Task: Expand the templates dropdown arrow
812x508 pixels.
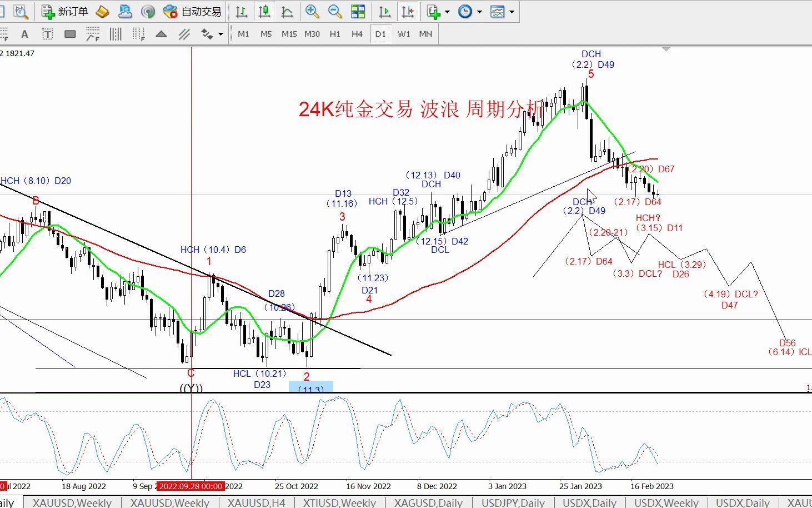Action: pyautogui.click(x=512, y=11)
